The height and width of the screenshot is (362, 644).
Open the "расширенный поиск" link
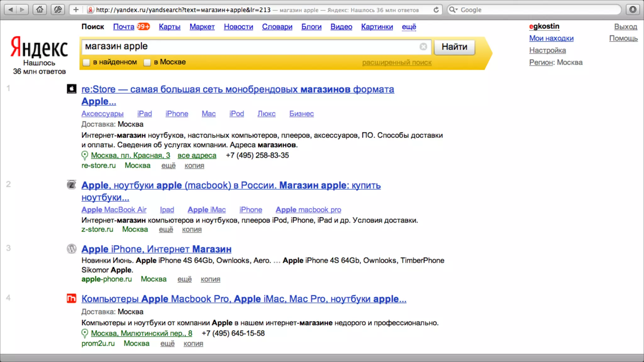pyautogui.click(x=397, y=63)
